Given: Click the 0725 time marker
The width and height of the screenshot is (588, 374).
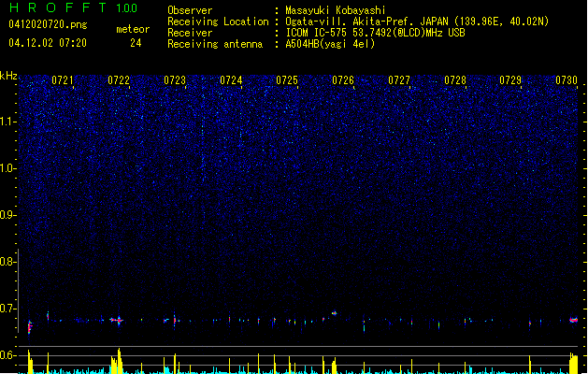Looking at the screenshot, I should pos(287,80).
